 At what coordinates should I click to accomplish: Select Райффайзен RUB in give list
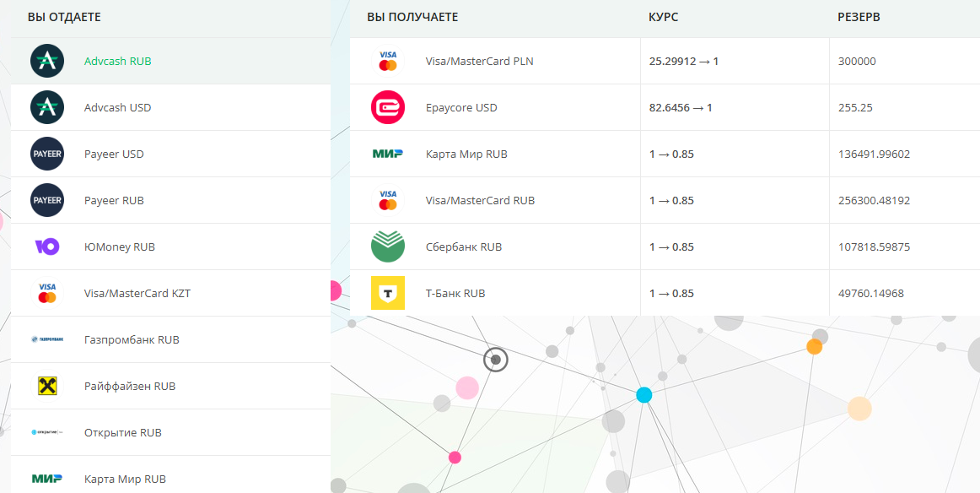(170, 386)
